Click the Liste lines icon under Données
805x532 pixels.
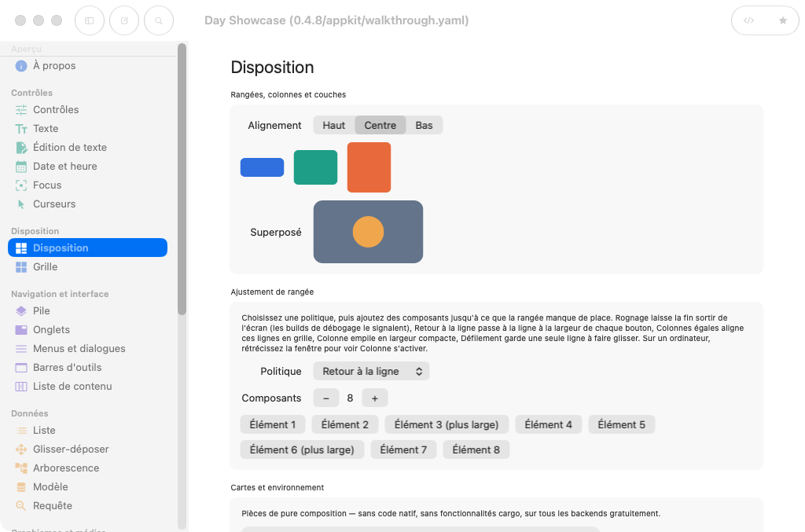pyautogui.click(x=21, y=431)
